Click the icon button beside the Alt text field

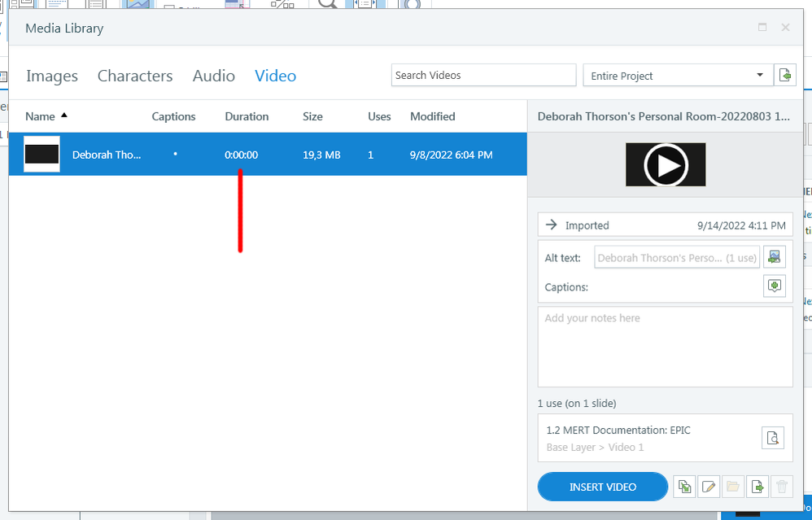click(x=775, y=257)
